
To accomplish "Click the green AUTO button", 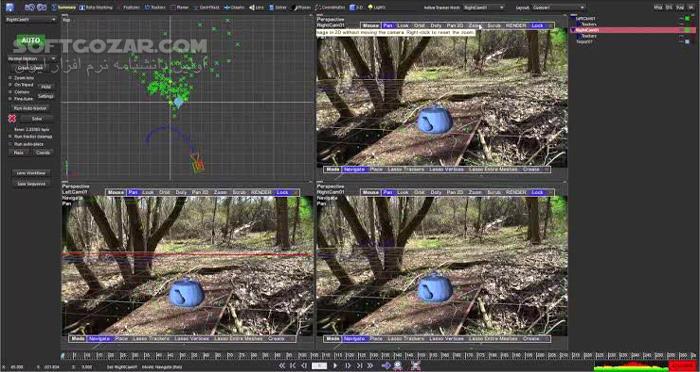I will tap(31, 41).
